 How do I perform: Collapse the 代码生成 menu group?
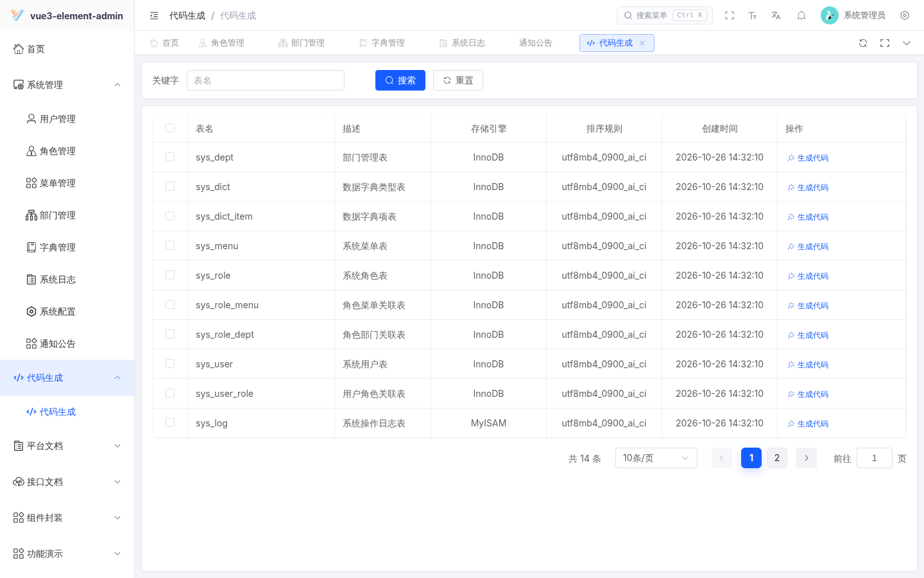pyautogui.click(x=67, y=378)
